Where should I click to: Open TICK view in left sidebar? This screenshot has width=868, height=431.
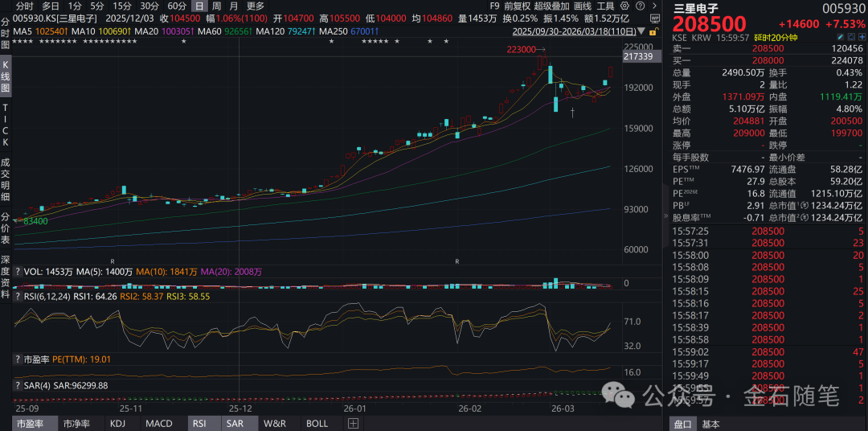click(6, 124)
